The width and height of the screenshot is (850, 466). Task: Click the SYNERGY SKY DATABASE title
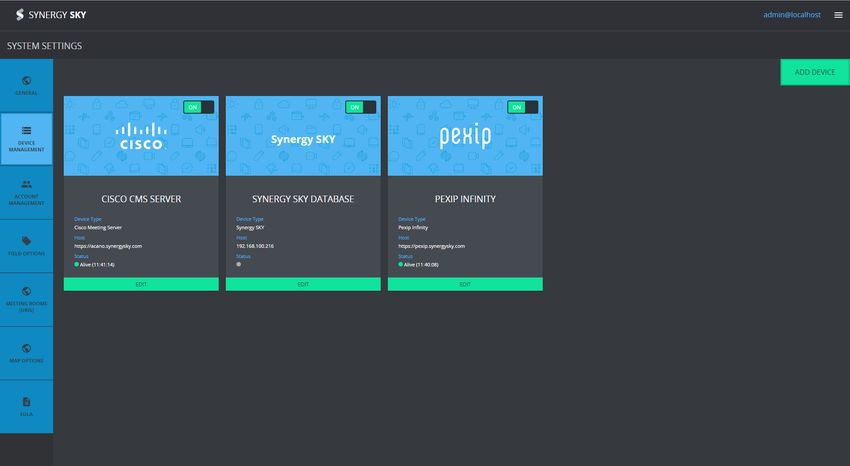(x=303, y=199)
